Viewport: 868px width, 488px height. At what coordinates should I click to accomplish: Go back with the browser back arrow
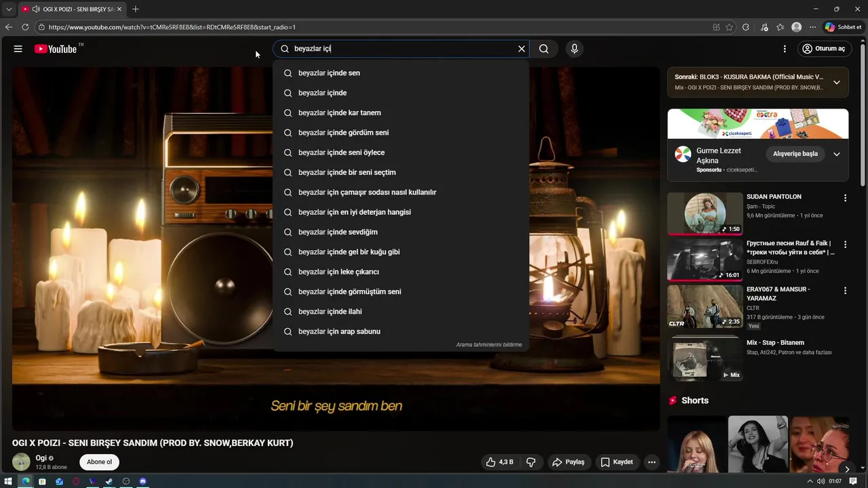click(x=9, y=27)
